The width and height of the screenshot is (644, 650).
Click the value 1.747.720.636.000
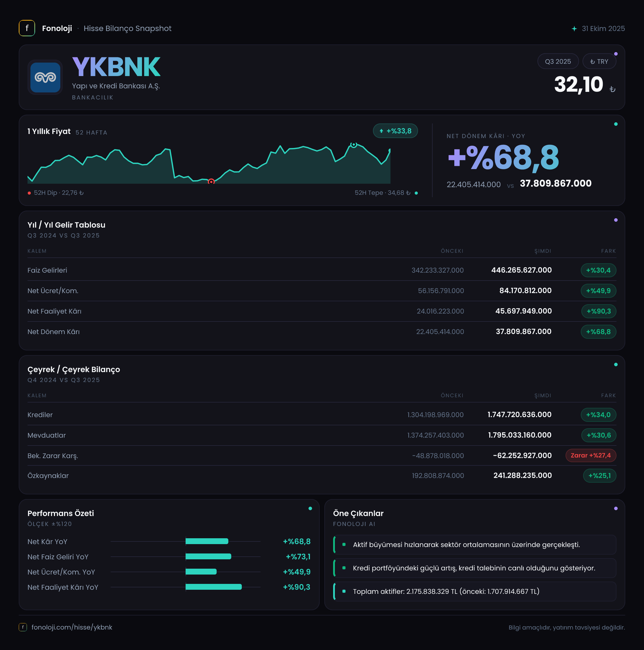519,415
